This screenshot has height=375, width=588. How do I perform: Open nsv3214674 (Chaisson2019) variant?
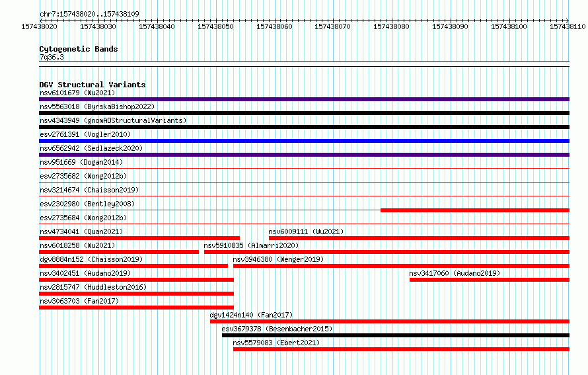89,190
